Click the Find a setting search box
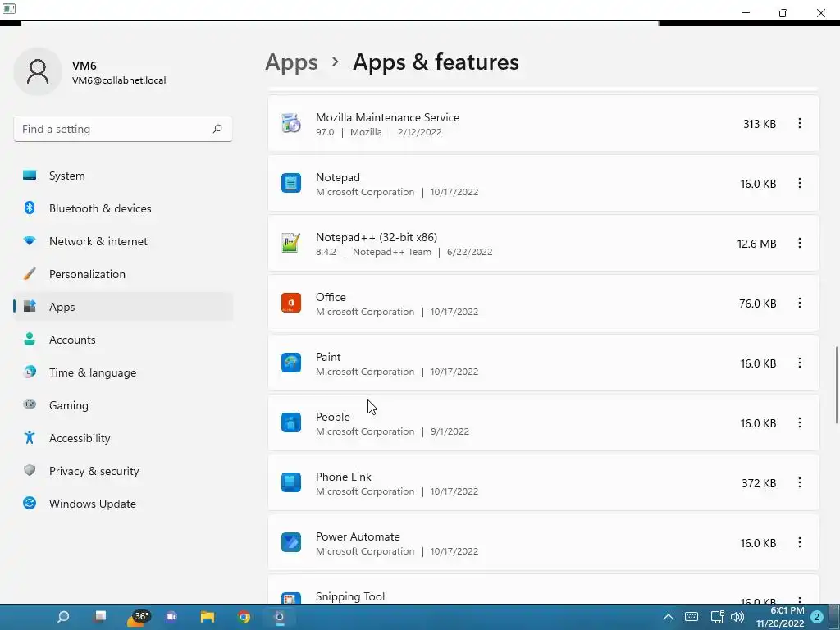The height and width of the screenshot is (630, 840). click(x=123, y=129)
